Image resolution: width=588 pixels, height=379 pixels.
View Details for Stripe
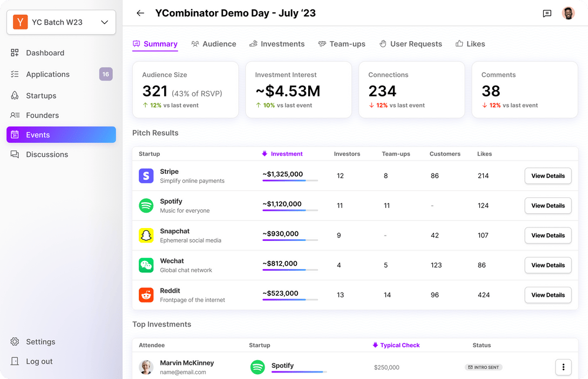pos(548,176)
